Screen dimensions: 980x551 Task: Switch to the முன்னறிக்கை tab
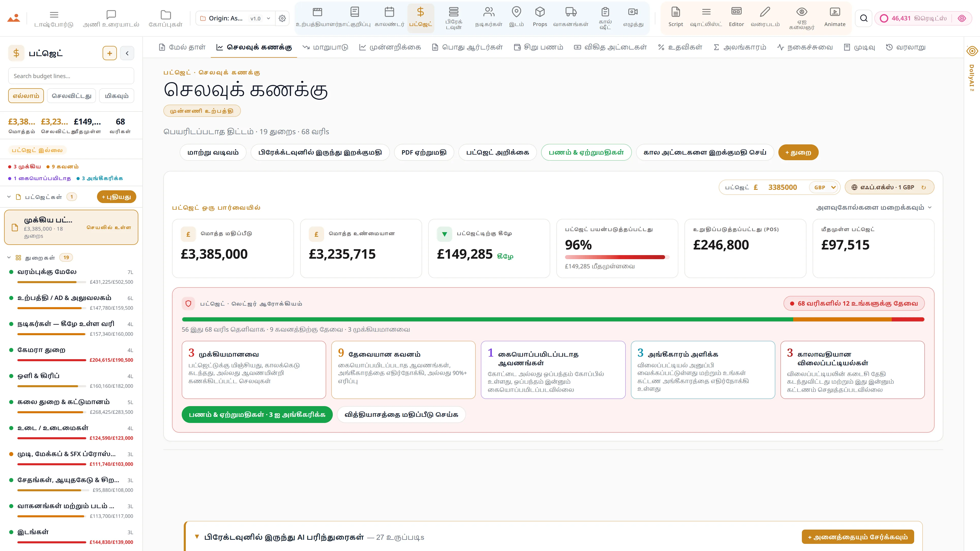point(390,47)
